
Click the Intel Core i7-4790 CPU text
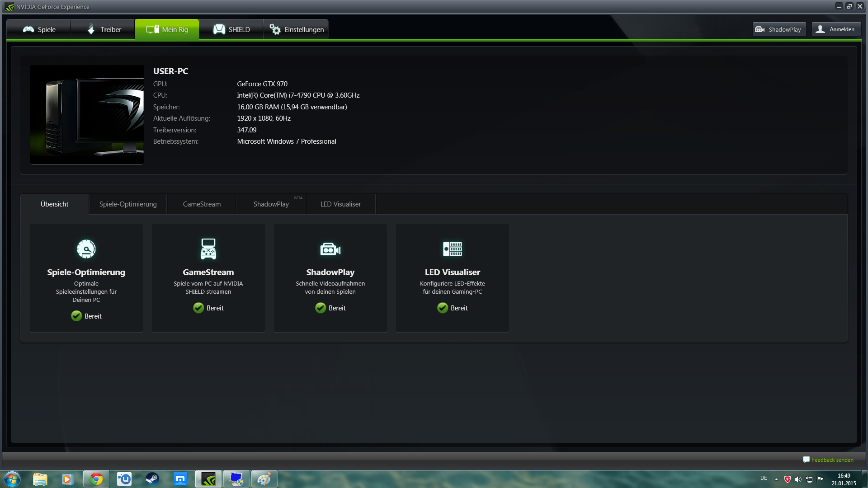[x=298, y=95]
